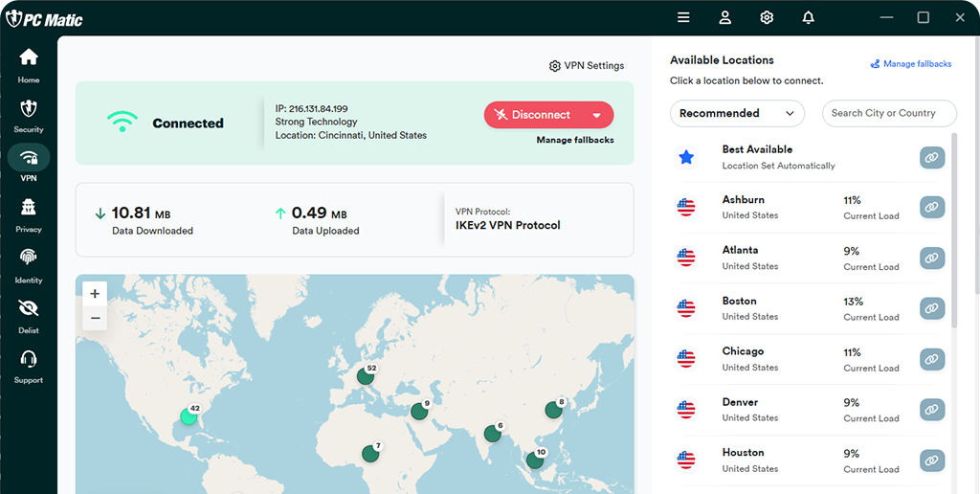The height and width of the screenshot is (494, 980).
Task: Open the Recommended sort dropdown
Action: tap(738, 113)
